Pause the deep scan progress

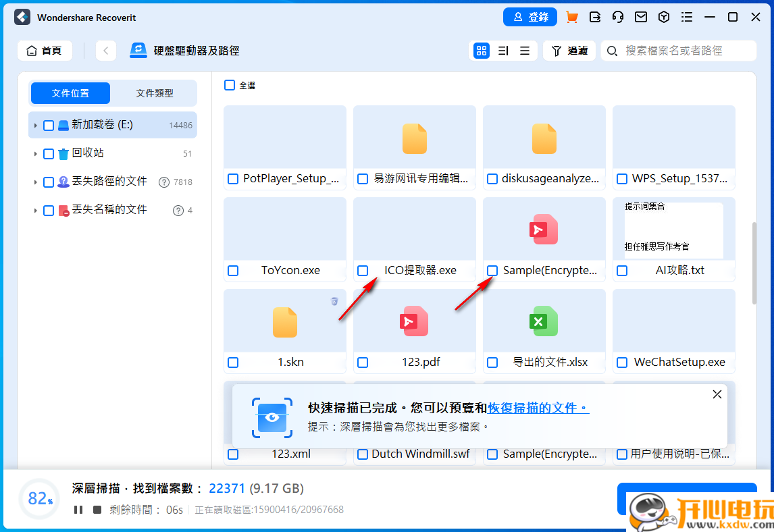[x=78, y=509]
